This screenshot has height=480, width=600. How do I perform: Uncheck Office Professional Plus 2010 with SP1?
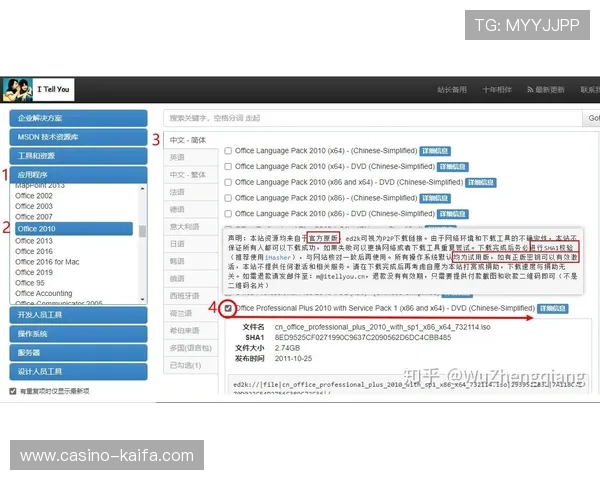[229, 308]
